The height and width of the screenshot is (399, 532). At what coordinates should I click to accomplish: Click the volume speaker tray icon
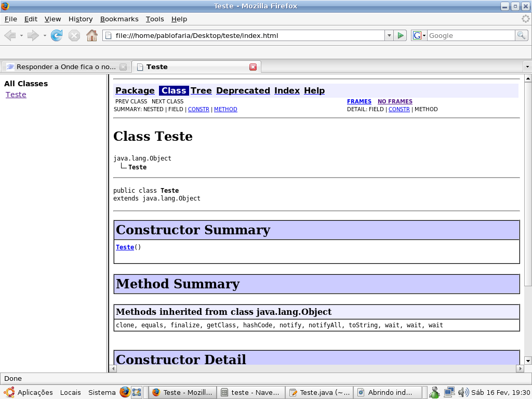click(463, 393)
